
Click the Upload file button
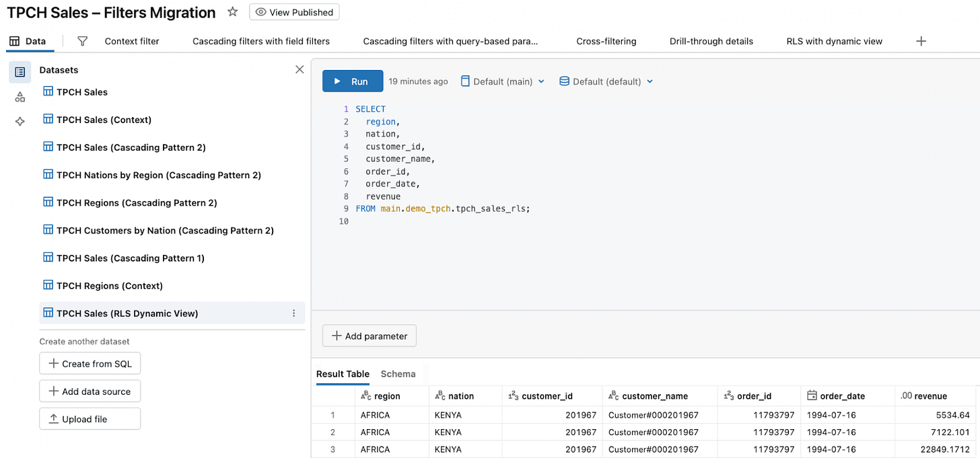90,419
